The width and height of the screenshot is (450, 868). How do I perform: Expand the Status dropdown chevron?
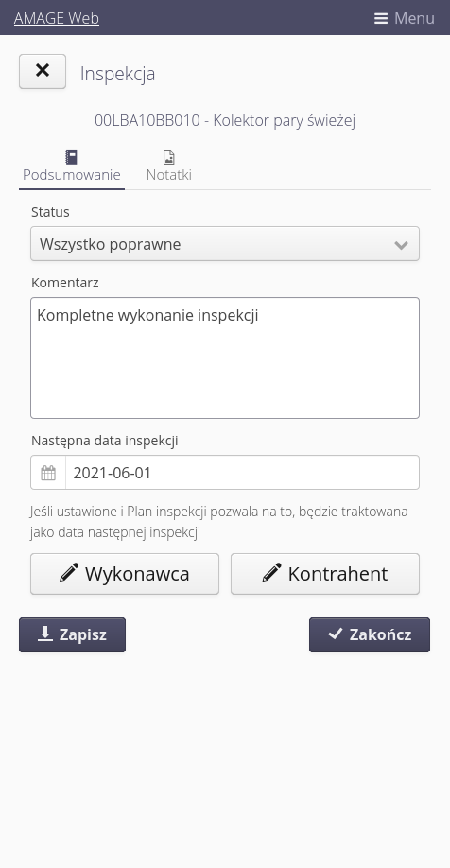pyautogui.click(x=401, y=244)
